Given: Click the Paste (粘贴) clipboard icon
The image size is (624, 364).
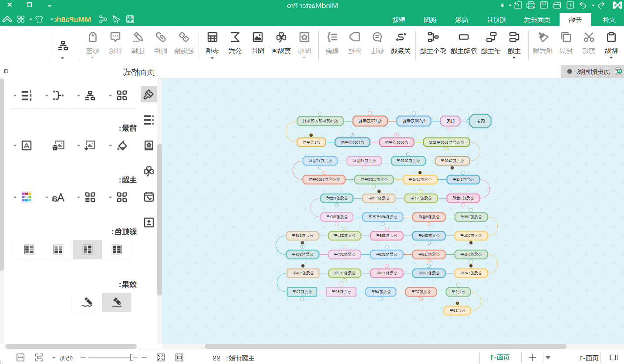Looking at the screenshot, I should click(x=611, y=37).
